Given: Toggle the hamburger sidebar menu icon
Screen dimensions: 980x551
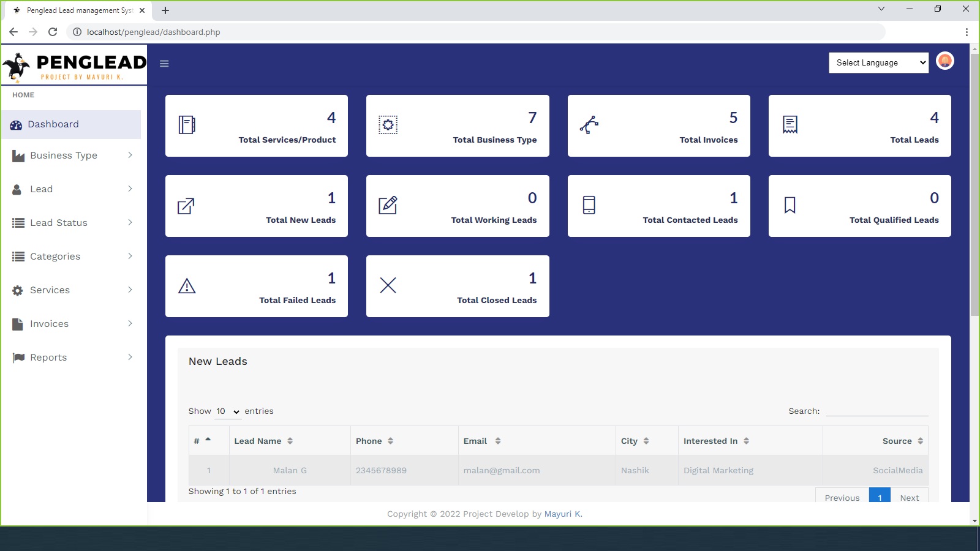Looking at the screenshot, I should (164, 64).
